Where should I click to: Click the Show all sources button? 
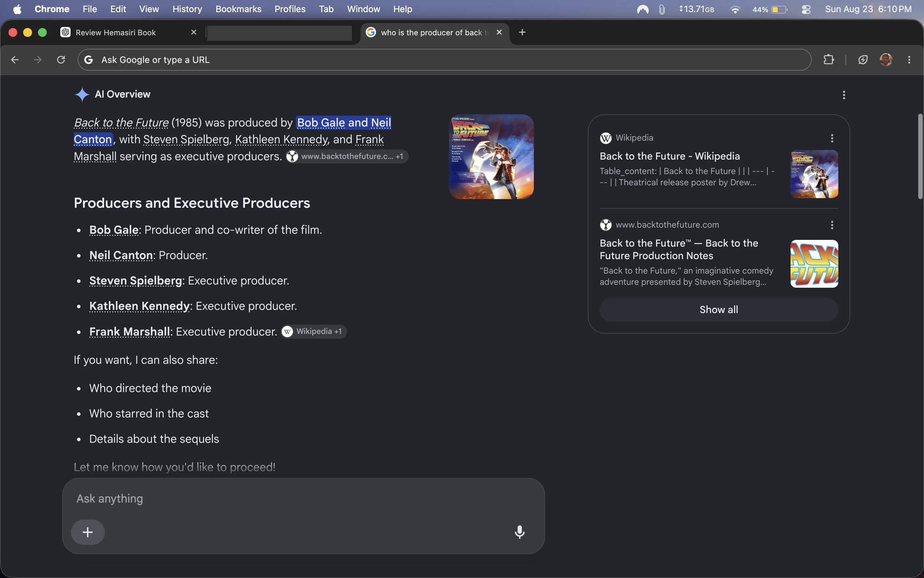tap(719, 310)
